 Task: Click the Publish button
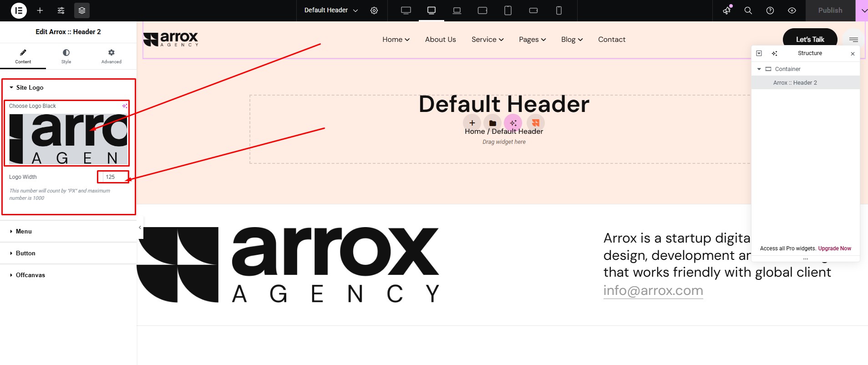(830, 10)
